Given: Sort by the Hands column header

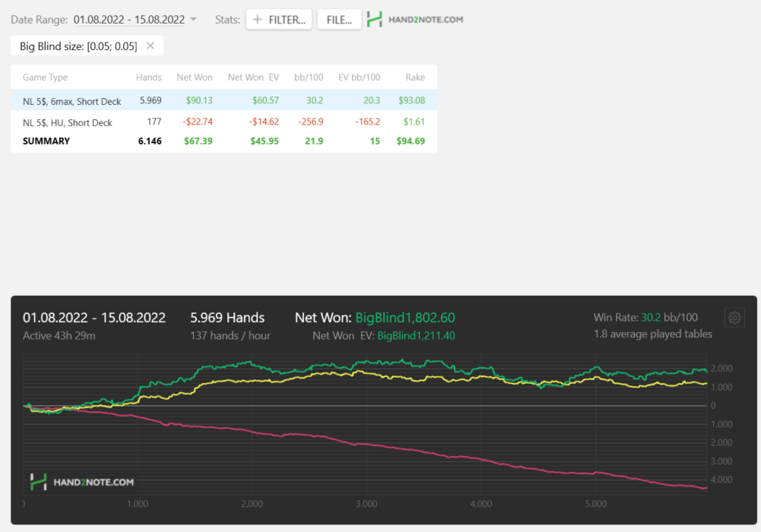Looking at the screenshot, I should pos(148,77).
